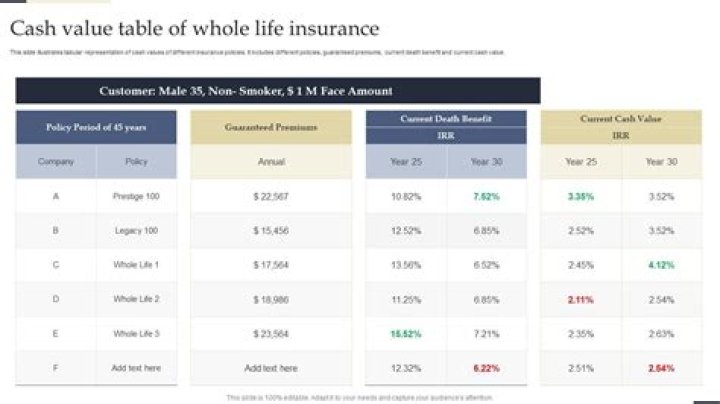This screenshot has width=720, height=404.
Task: Select the green 3.35% cash value
Action: (x=581, y=196)
